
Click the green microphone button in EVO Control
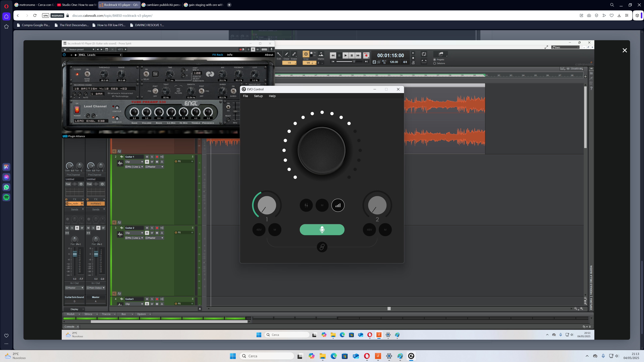(322, 229)
